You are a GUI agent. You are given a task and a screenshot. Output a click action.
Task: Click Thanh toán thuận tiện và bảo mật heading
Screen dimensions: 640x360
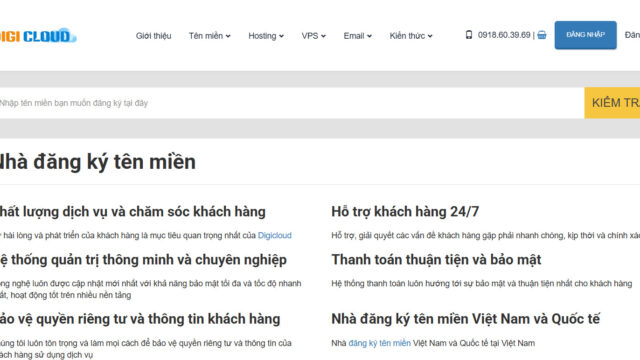(x=436, y=260)
